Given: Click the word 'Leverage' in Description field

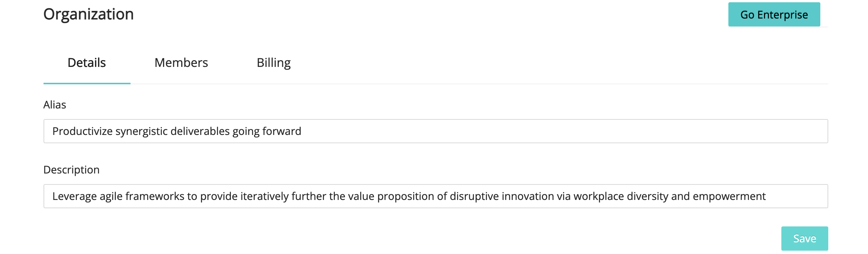Looking at the screenshot, I should pyautogui.click(x=75, y=196).
